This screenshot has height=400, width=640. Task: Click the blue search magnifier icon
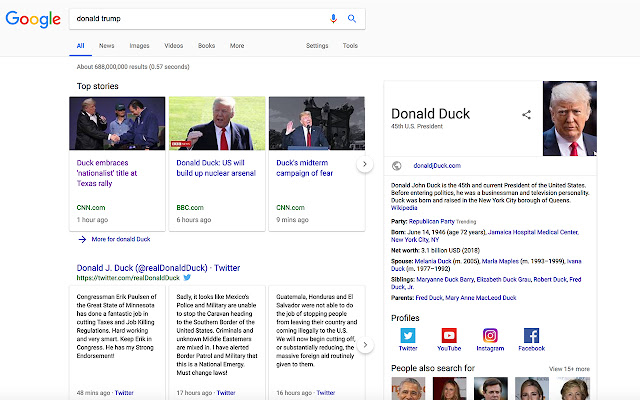tap(352, 18)
